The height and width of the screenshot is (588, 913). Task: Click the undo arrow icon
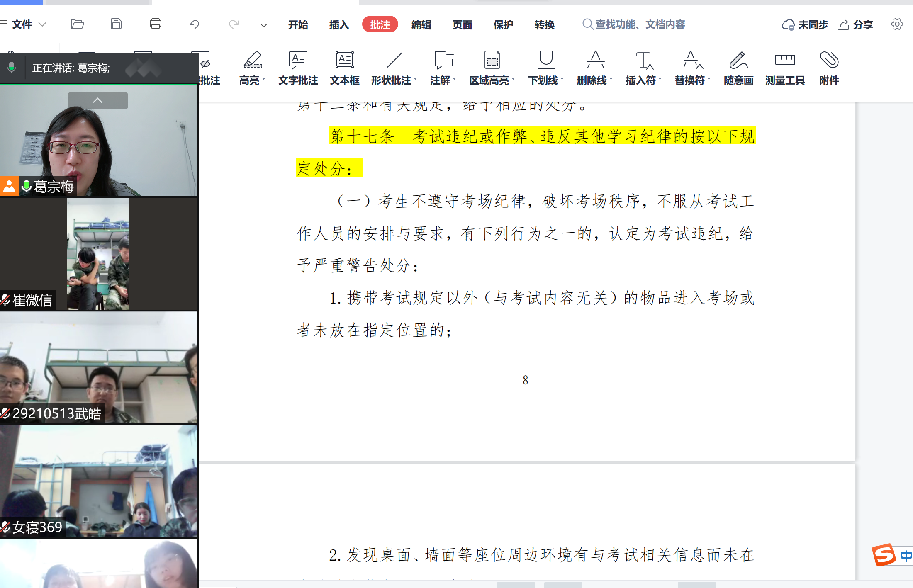194,24
